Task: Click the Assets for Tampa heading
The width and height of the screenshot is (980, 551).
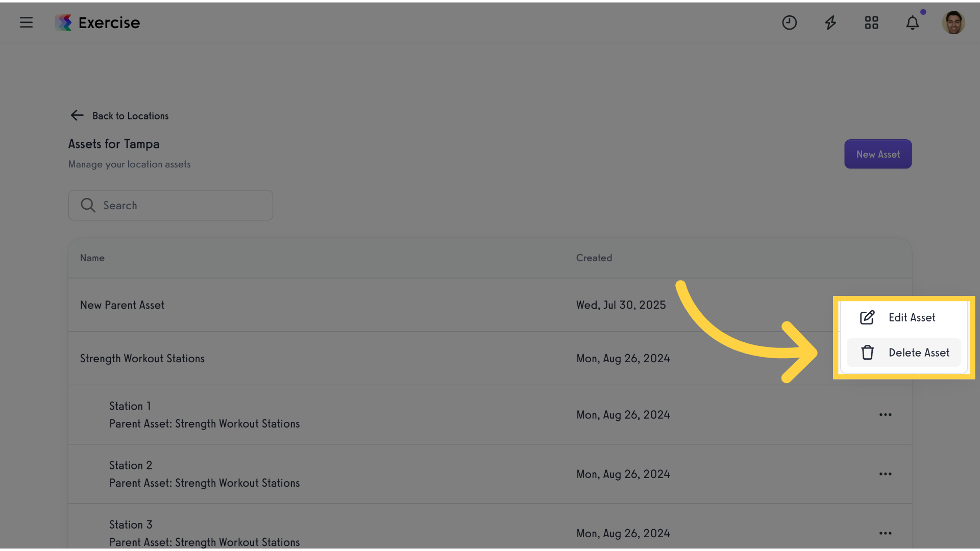Action: pos(114,144)
